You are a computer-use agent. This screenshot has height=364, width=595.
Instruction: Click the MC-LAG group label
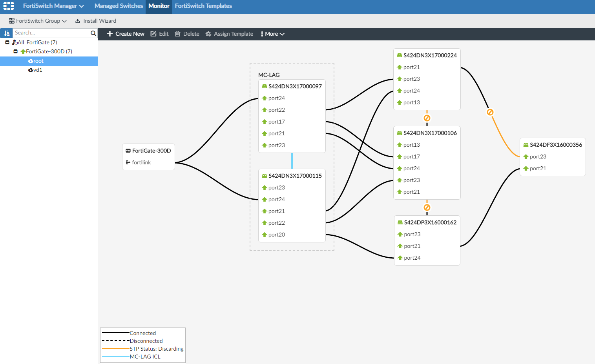pyautogui.click(x=269, y=75)
